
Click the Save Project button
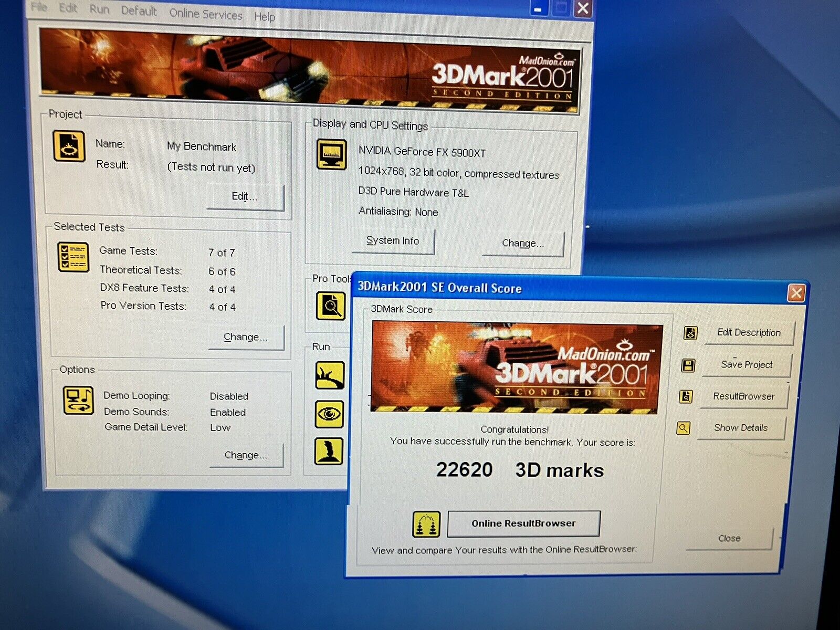tap(747, 364)
